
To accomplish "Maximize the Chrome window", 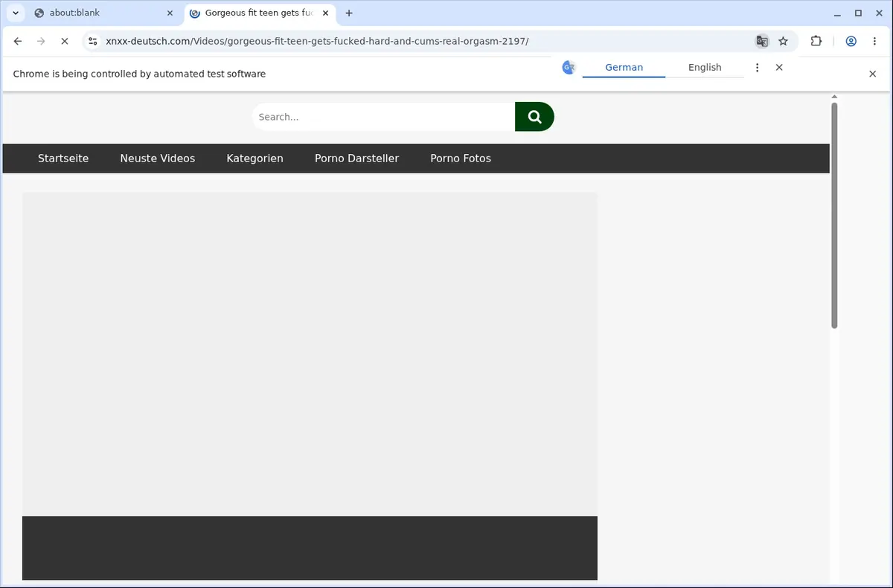I will [858, 13].
